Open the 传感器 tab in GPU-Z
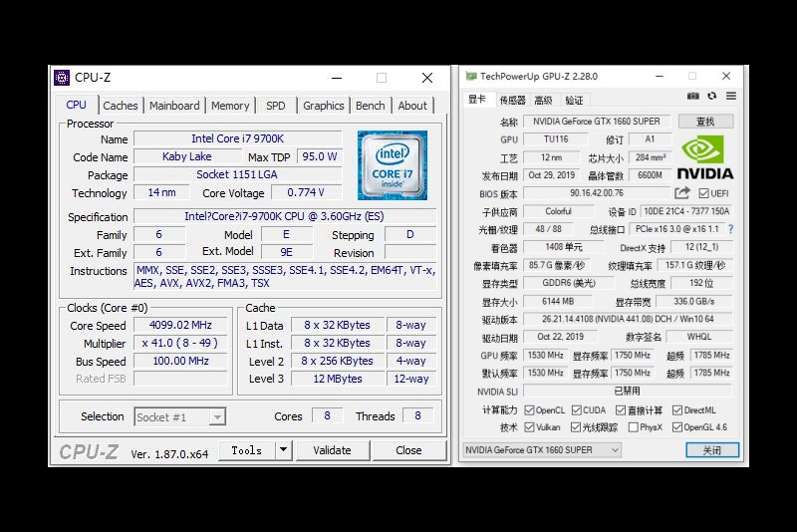 point(512,100)
